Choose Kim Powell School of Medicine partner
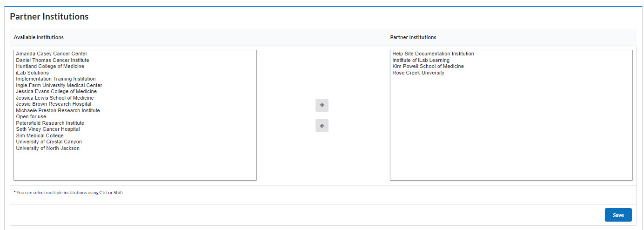The height and width of the screenshot is (230, 644). (428, 67)
